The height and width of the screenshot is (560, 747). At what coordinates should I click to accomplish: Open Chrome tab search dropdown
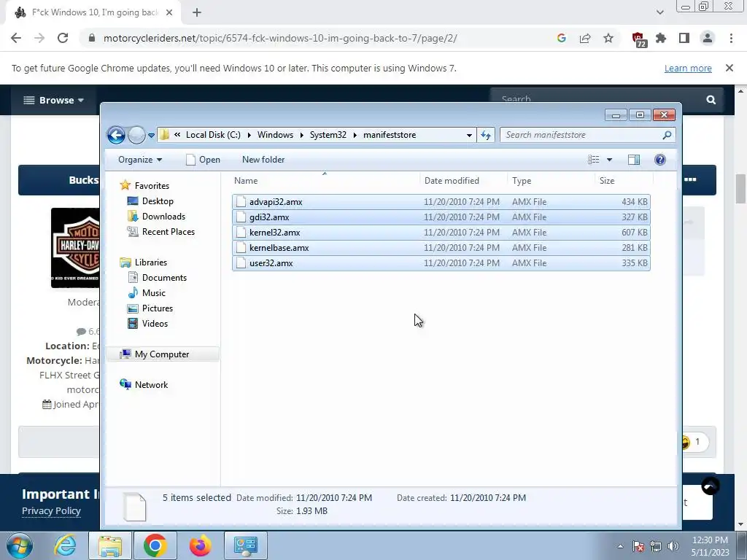point(659,13)
